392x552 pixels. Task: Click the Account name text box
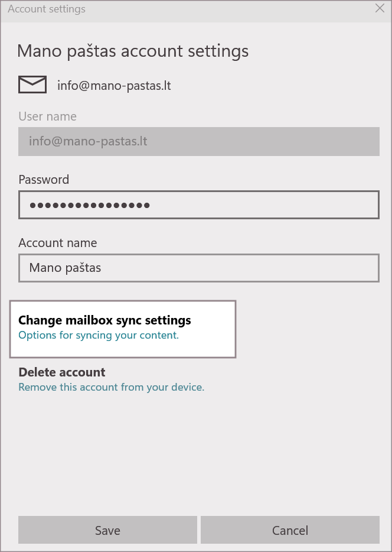(198, 268)
